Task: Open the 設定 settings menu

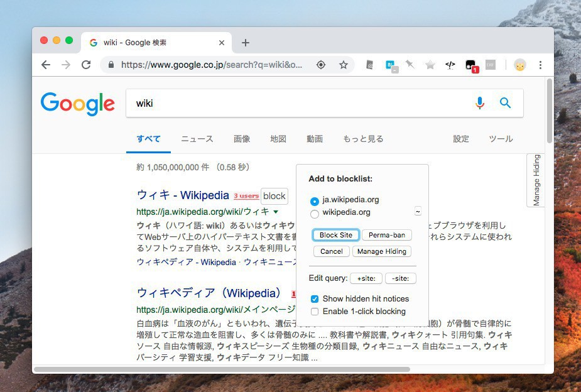Action: (x=461, y=139)
